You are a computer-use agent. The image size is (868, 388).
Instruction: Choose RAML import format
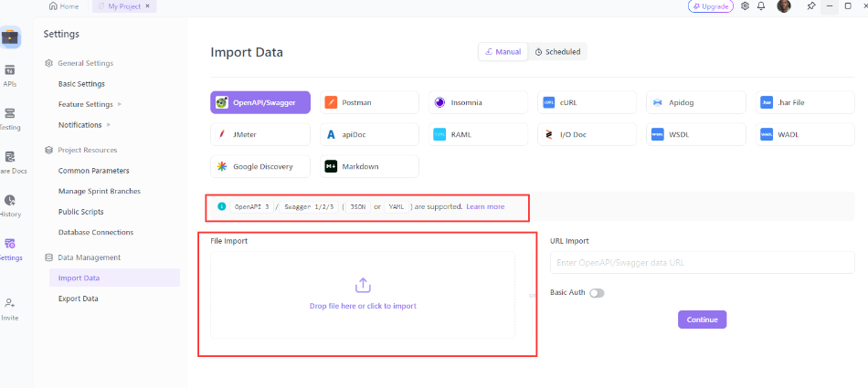[478, 134]
